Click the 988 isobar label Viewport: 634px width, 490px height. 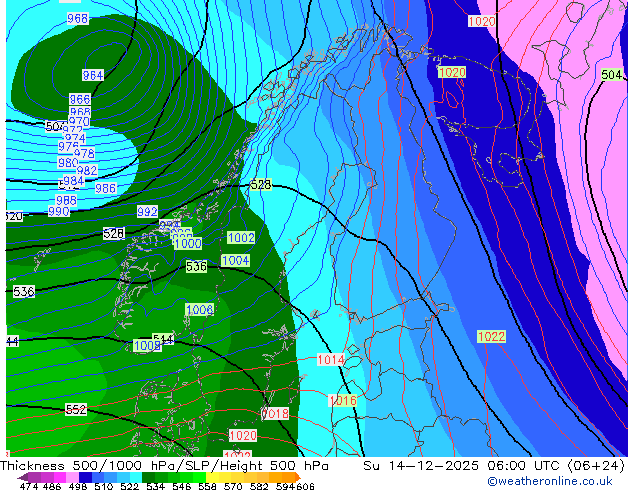click(66, 201)
